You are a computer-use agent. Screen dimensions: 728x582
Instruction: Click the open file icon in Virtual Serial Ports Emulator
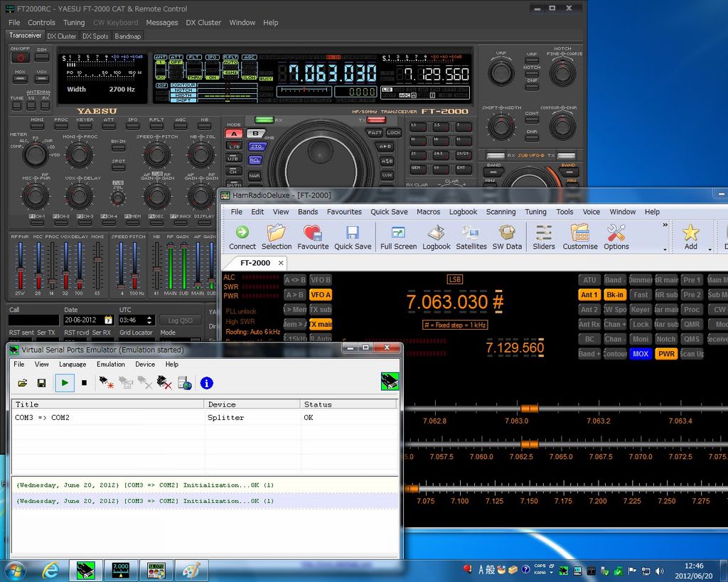coord(22,383)
